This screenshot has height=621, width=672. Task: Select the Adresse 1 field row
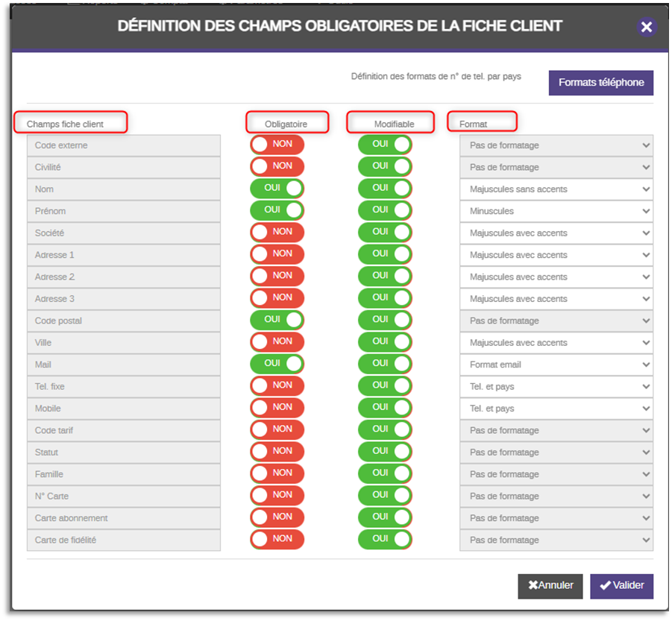[124, 255]
